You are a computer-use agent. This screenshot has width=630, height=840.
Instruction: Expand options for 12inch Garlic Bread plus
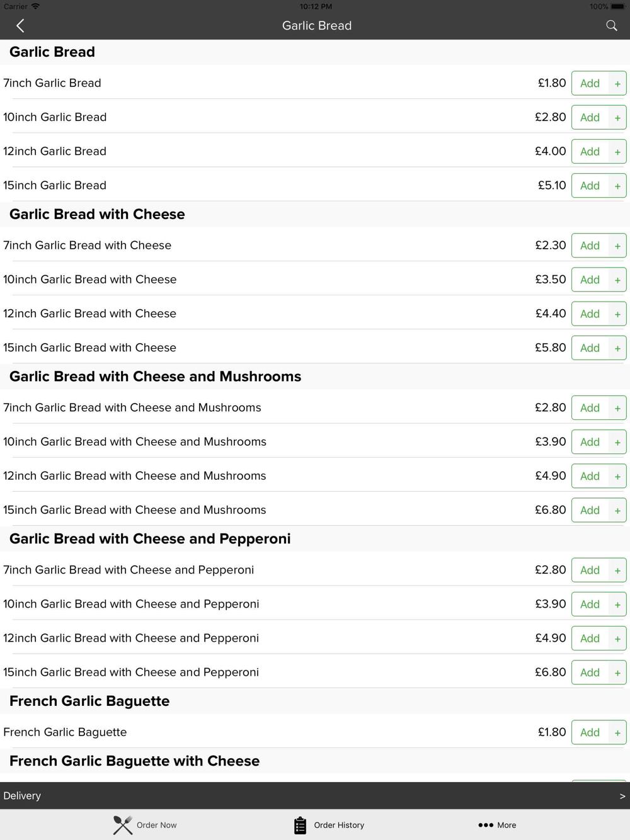point(617,151)
